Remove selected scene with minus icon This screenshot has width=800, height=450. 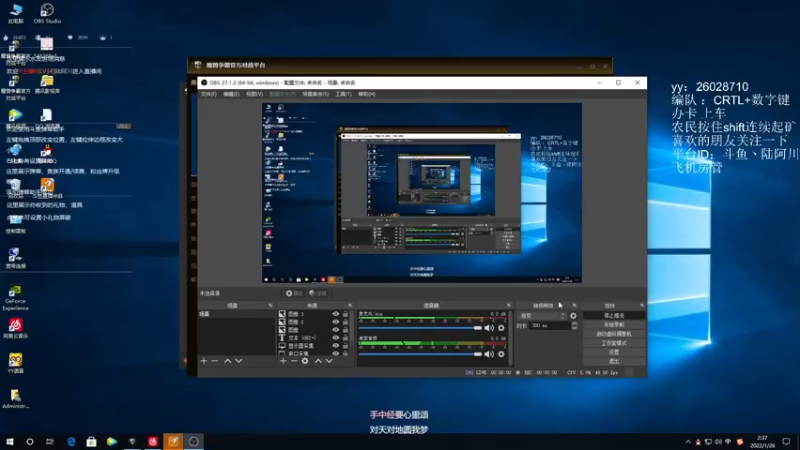(215, 361)
